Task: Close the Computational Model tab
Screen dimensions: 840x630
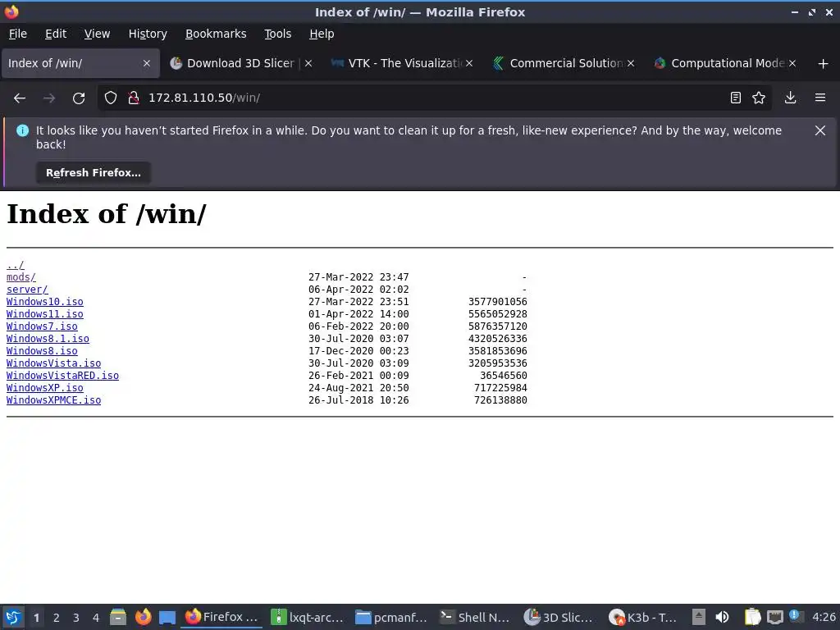Action: (x=792, y=63)
